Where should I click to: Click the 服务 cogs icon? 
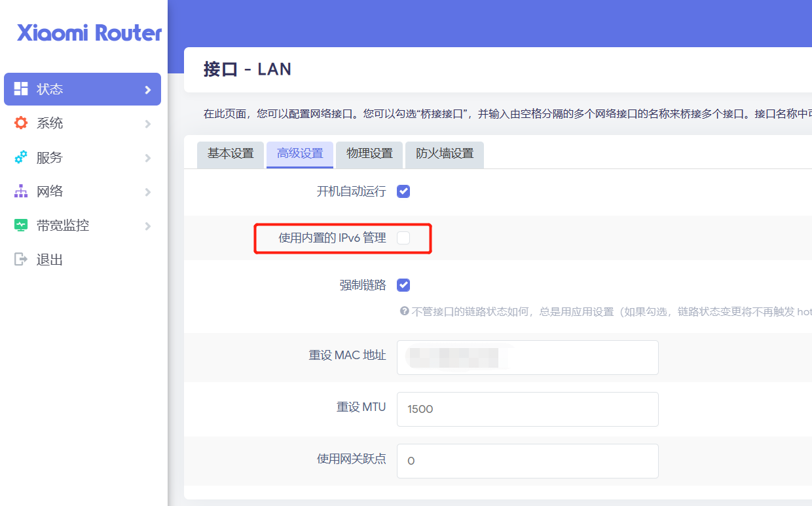click(x=21, y=157)
